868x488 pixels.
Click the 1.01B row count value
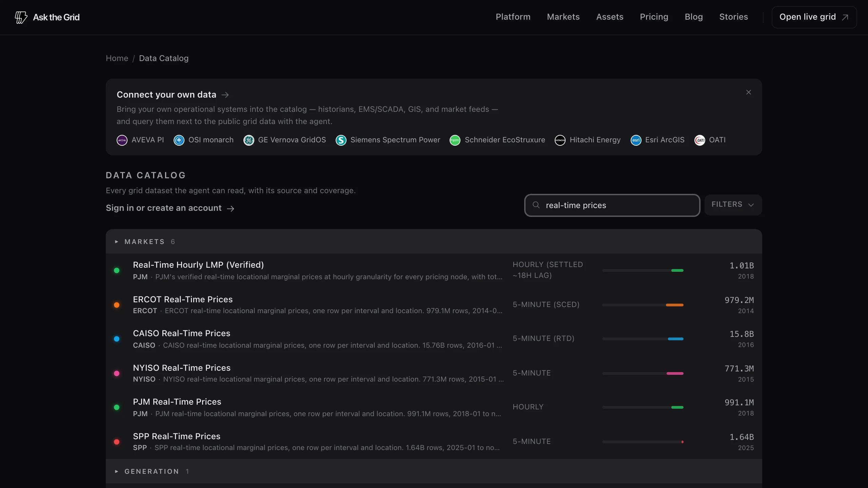pos(742,266)
